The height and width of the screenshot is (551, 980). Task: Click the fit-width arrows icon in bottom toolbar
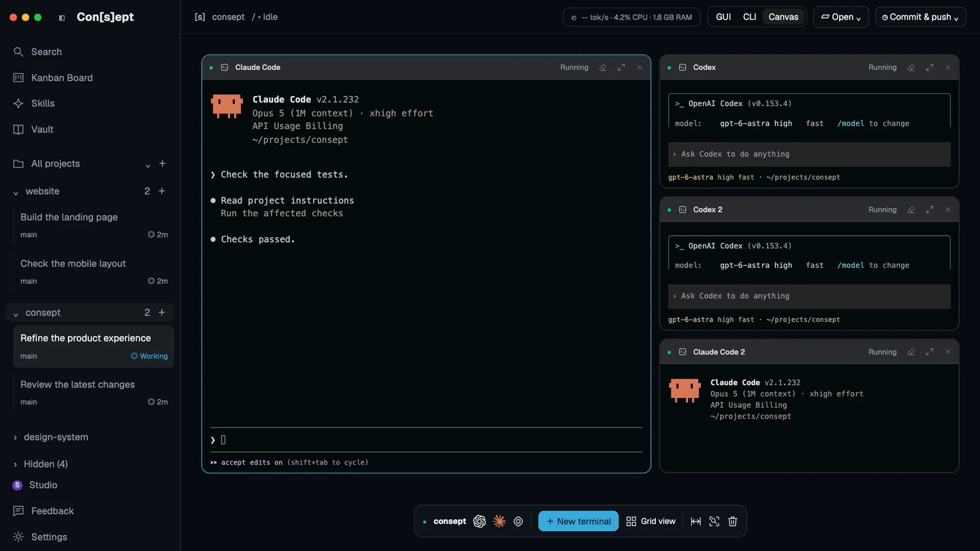(696, 521)
